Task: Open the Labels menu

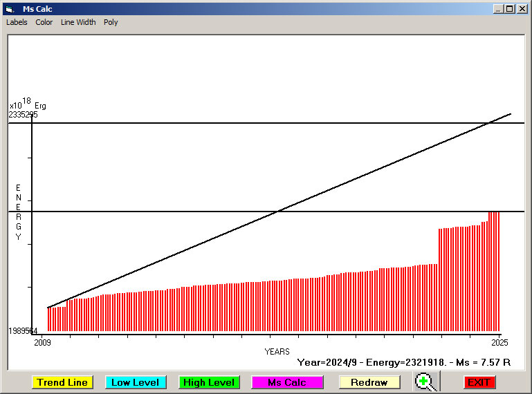Action: pyautogui.click(x=17, y=22)
